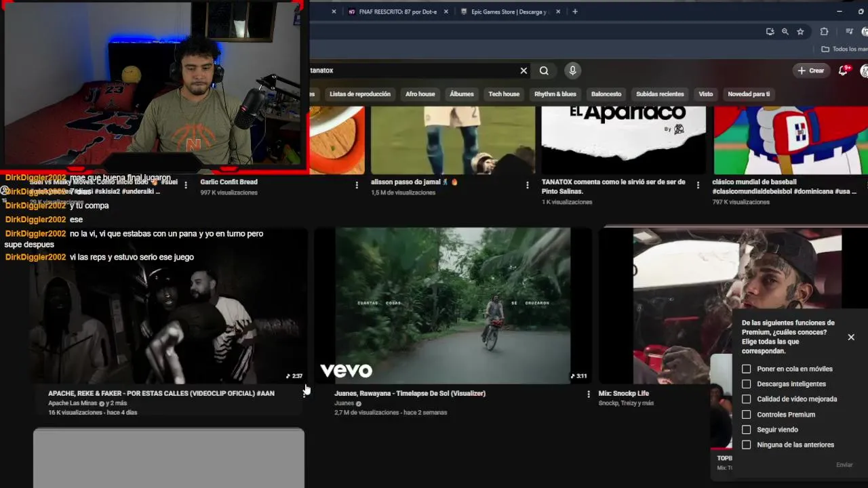
Task: Select the 'Subidas recientes' filter chip
Action: (660, 94)
